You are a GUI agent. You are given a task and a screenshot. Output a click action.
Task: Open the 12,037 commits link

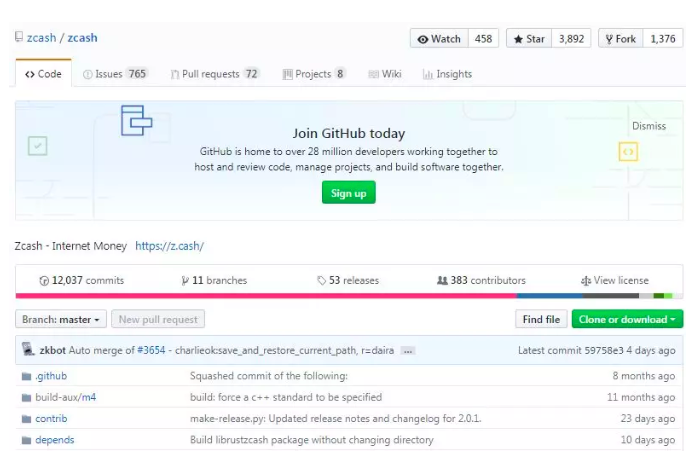point(81,281)
